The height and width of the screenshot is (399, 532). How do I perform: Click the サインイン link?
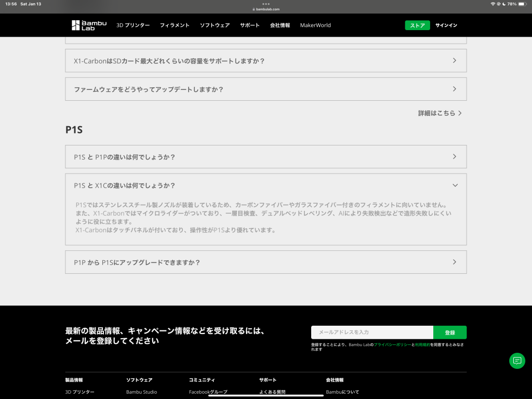[446, 25]
